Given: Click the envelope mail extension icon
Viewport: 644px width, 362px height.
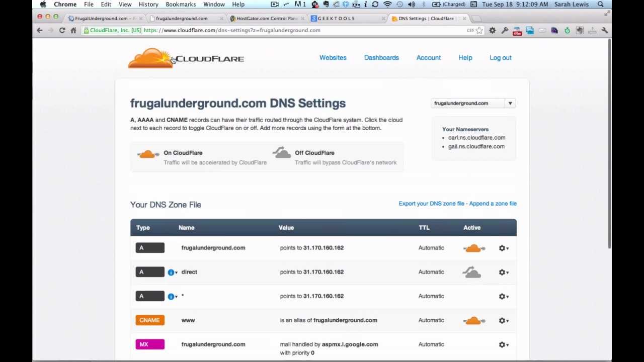Looking at the screenshot, I should tap(542, 31).
